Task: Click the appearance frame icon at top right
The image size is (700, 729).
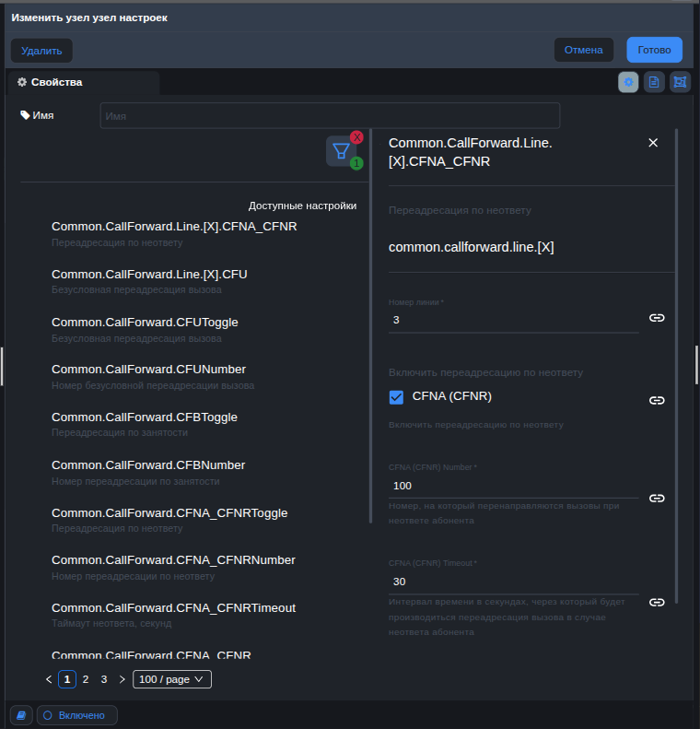Action: pos(680,82)
